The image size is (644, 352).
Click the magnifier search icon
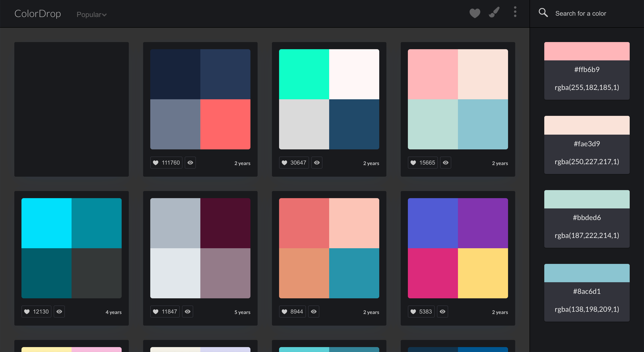pyautogui.click(x=543, y=13)
